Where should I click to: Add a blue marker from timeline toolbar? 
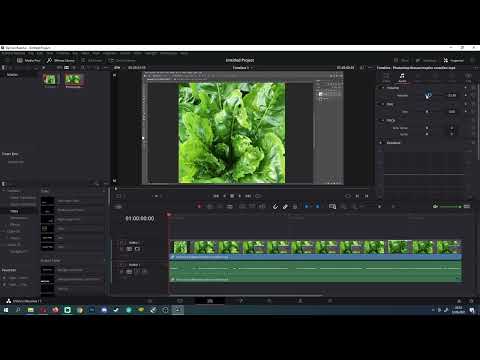pos(317,207)
